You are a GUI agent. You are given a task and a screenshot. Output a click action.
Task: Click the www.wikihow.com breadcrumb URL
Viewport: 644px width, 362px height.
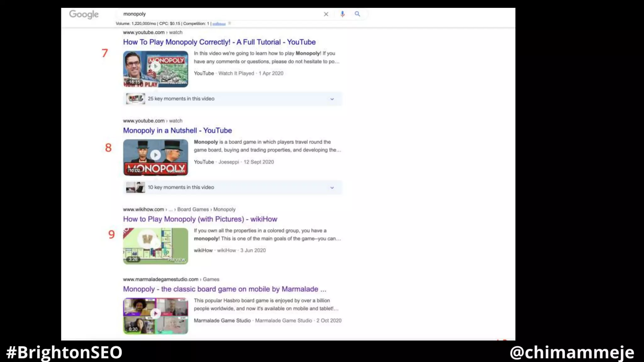(143, 209)
